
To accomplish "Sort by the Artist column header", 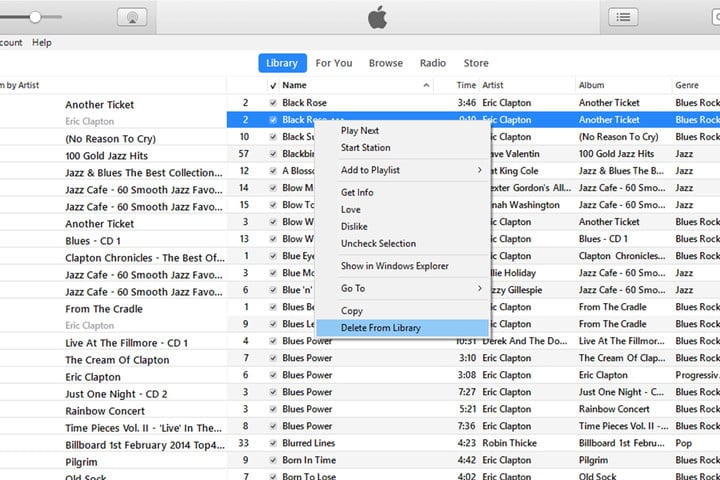I will pyautogui.click(x=493, y=85).
